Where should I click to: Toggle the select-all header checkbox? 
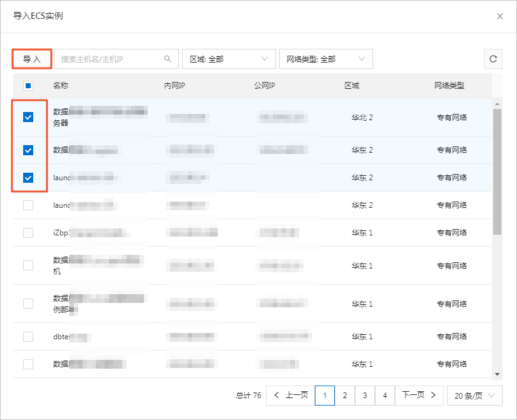click(28, 86)
